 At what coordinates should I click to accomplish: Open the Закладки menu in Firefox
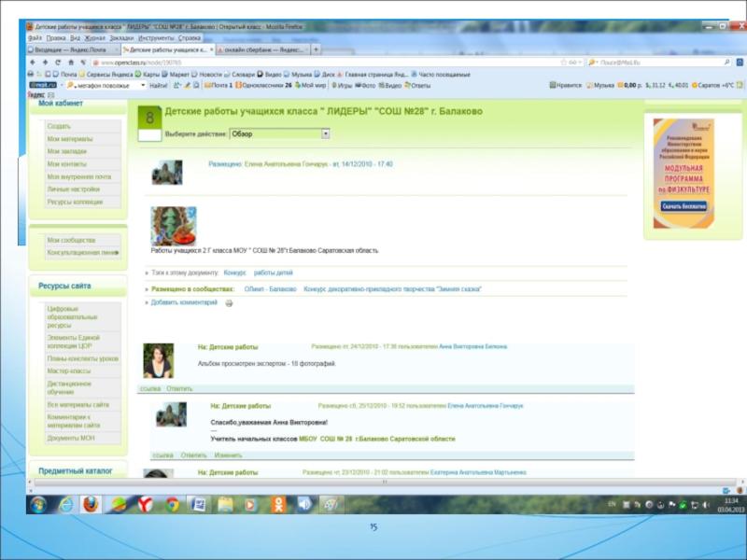click(121, 38)
